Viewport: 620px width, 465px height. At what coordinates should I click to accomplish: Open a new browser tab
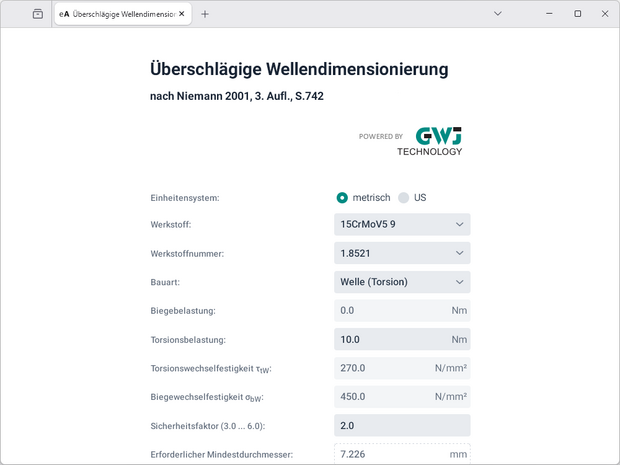tap(205, 14)
